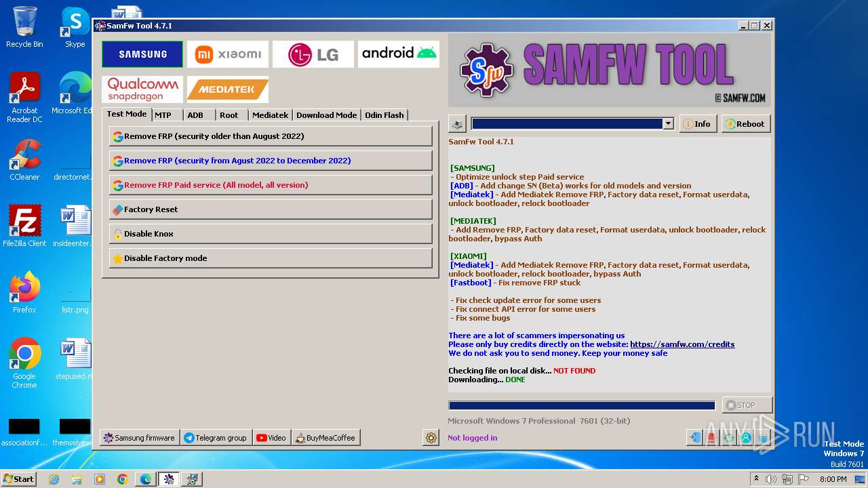Click the volume speaker tray icon
868x488 pixels.
tap(771, 479)
